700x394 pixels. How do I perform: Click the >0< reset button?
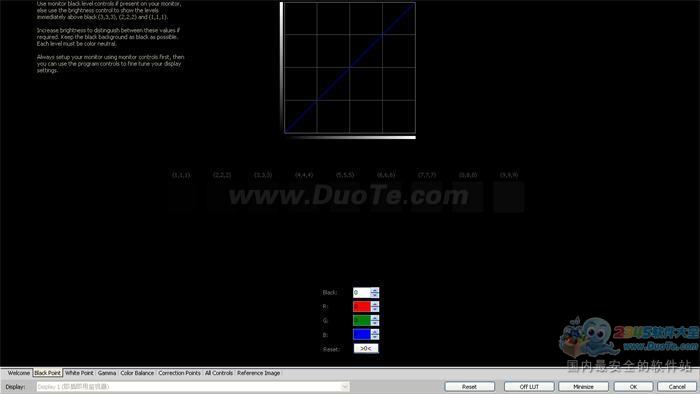pyautogui.click(x=366, y=348)
